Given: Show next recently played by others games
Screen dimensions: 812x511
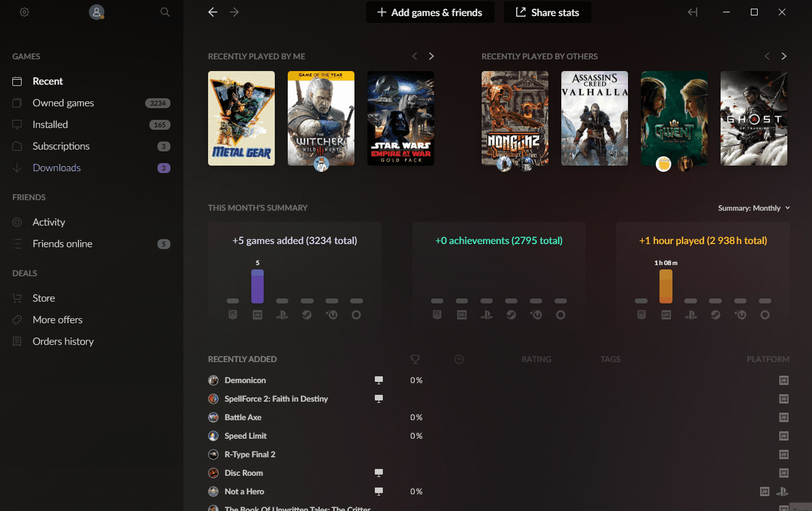Looking at the screenshot, I should 784,56.
